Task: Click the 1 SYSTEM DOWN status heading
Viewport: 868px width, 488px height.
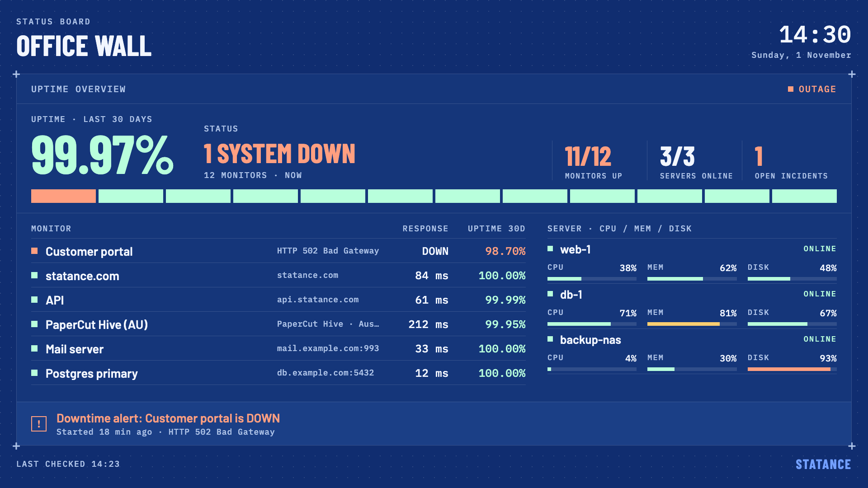Action: [x=279, y=154]
